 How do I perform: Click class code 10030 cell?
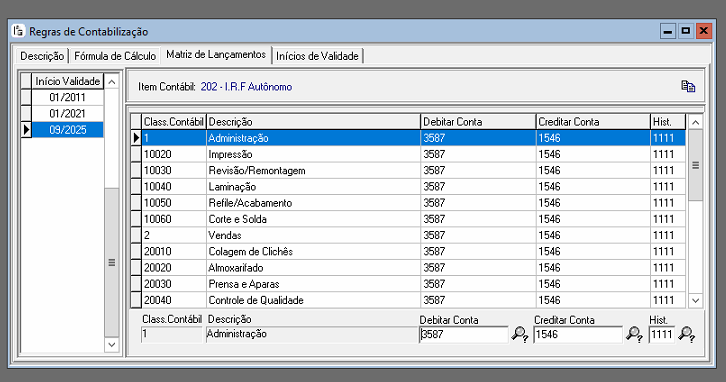[x=174, y=170]
